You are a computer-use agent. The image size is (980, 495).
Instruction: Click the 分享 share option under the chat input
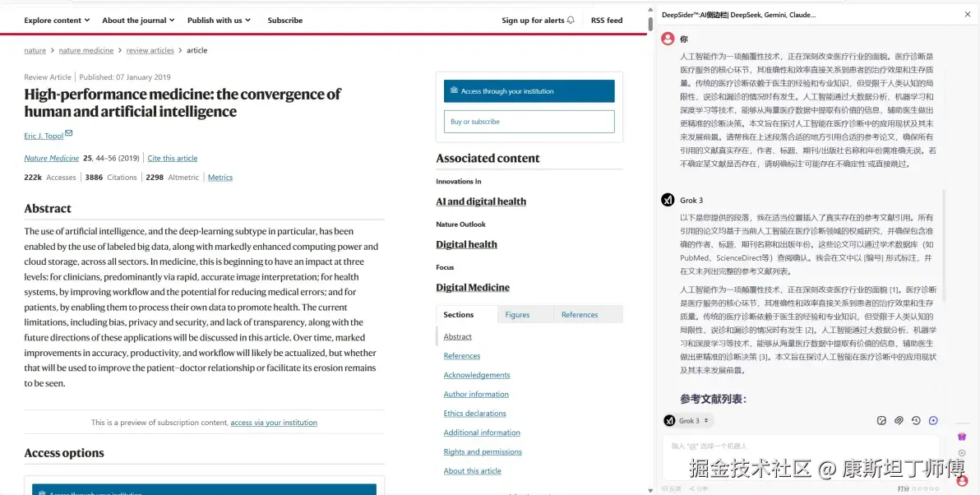tap(700, 488)
